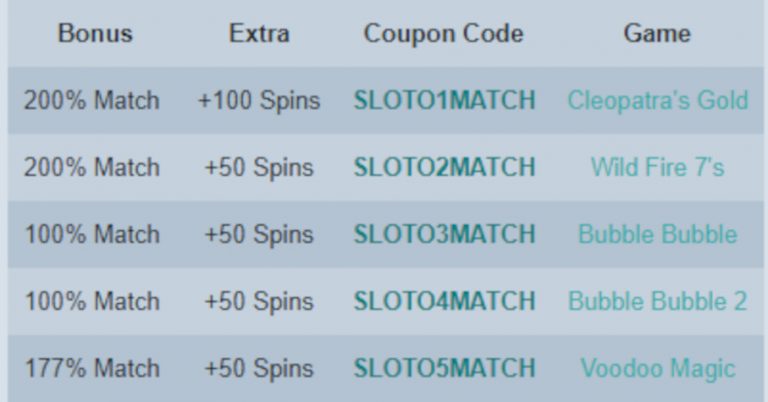768x402 pixels.
Task: Open the Bubble Bubble game link
Action: click(x=658, y=234)
